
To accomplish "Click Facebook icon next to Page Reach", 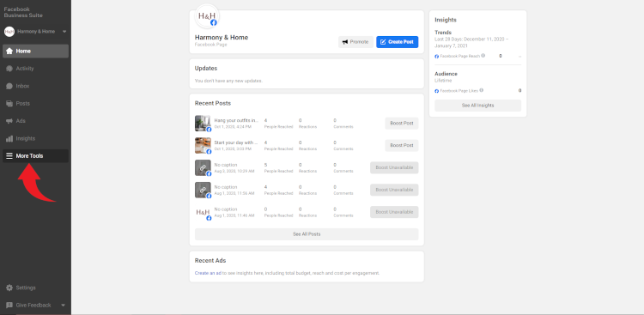I will point(437,57).
